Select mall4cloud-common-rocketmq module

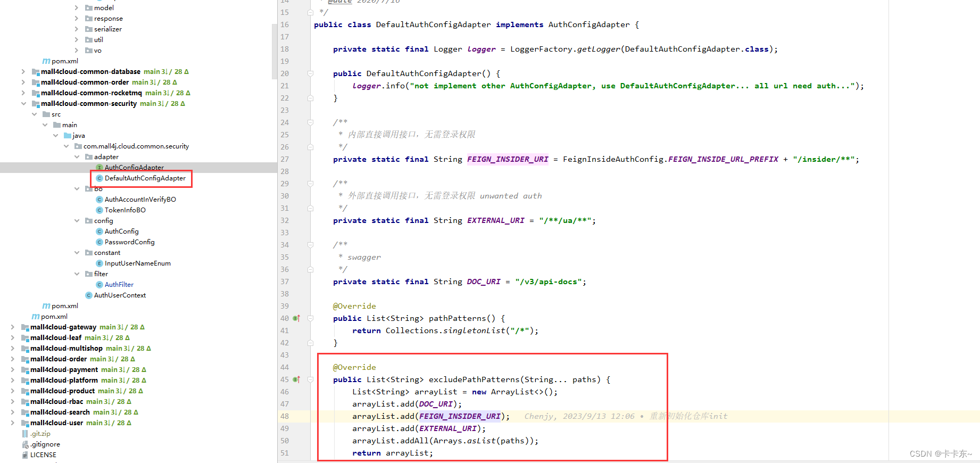[92, 93]
